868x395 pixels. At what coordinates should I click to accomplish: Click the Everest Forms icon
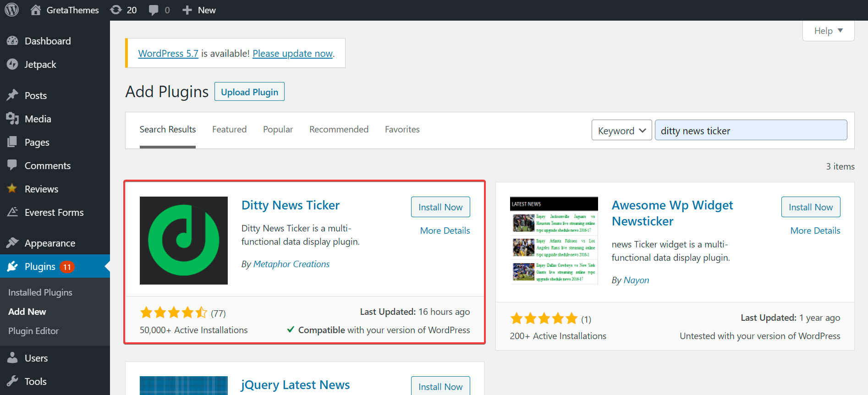[12, 212]
